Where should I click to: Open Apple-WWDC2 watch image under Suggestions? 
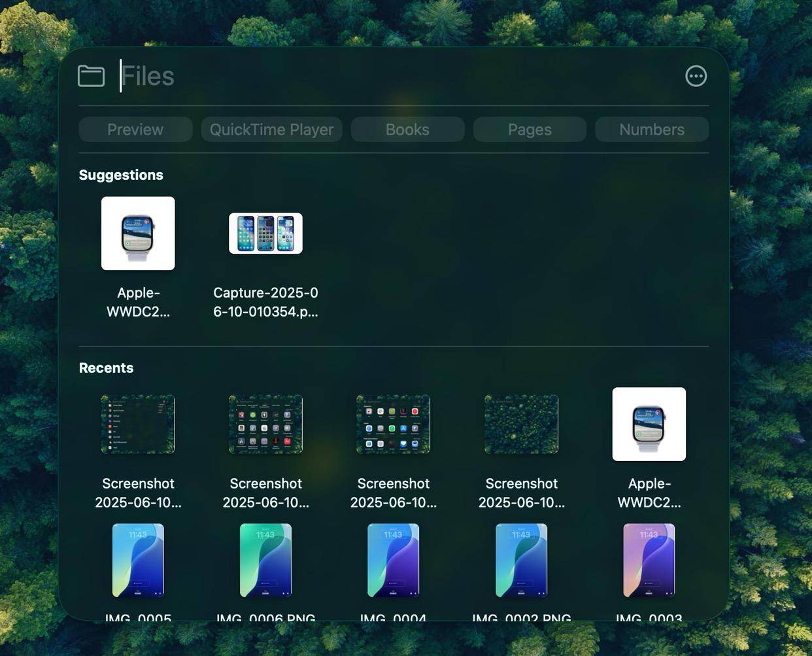(138, 233)
